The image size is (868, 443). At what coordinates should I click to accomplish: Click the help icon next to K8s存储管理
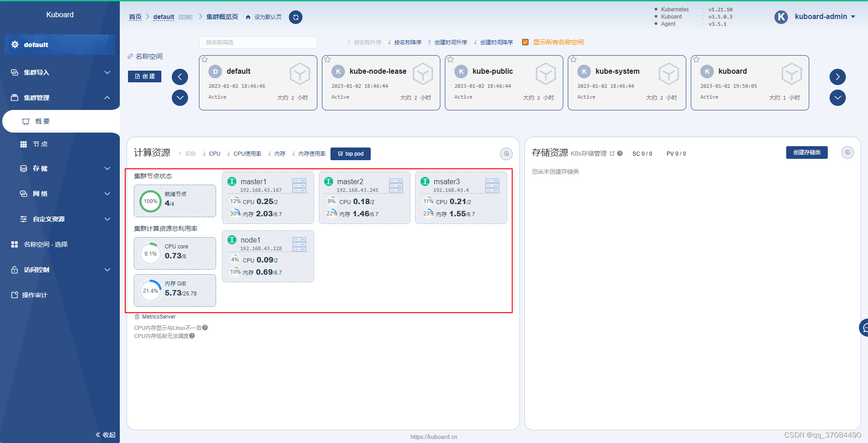pos(619,153)
